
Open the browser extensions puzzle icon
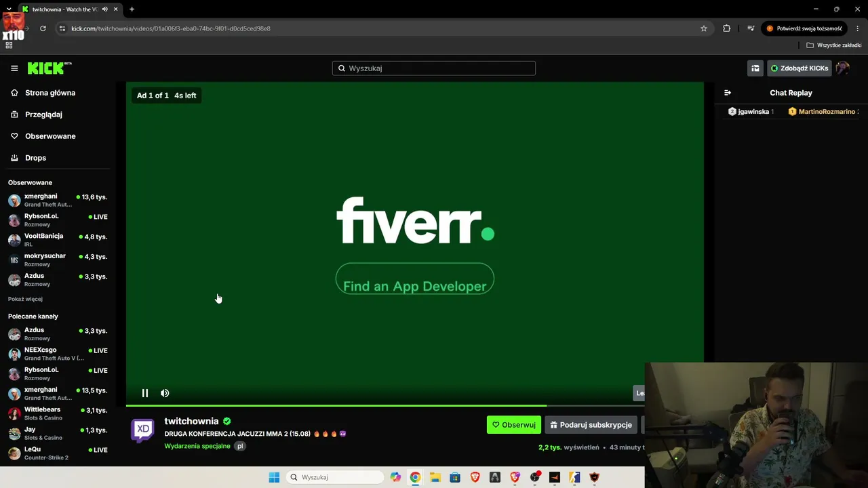tap(727, 28)
